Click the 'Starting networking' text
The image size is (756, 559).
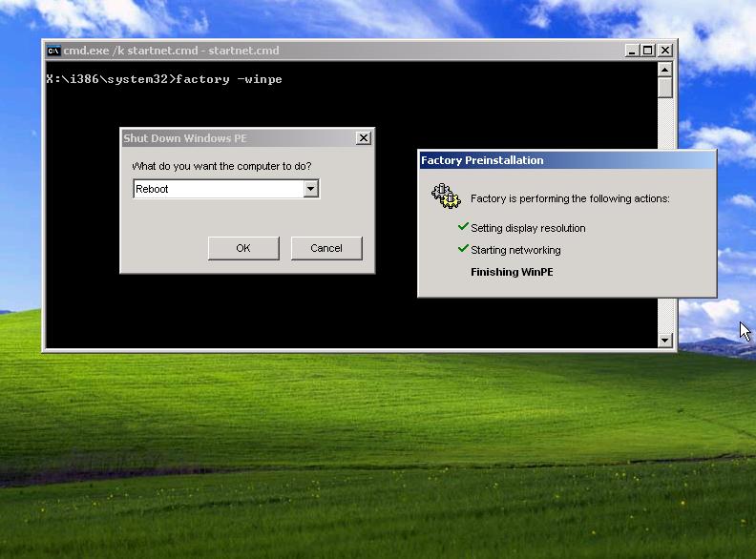pyautogui.click(x=515, y=250)
